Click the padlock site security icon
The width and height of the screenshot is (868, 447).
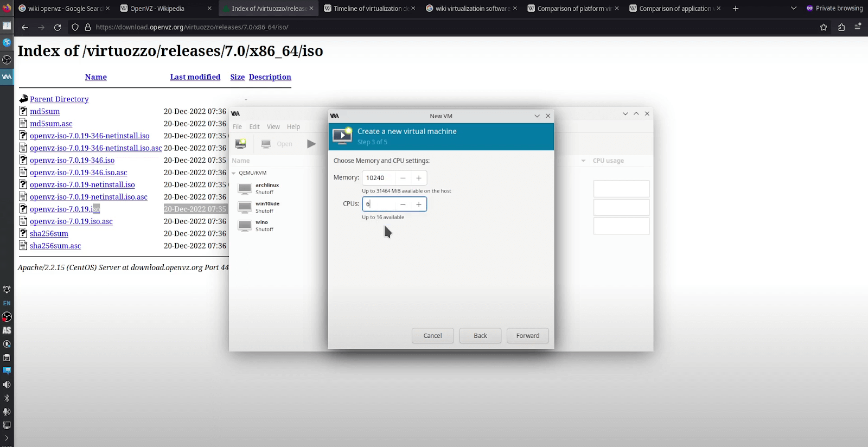pos(87,27)
